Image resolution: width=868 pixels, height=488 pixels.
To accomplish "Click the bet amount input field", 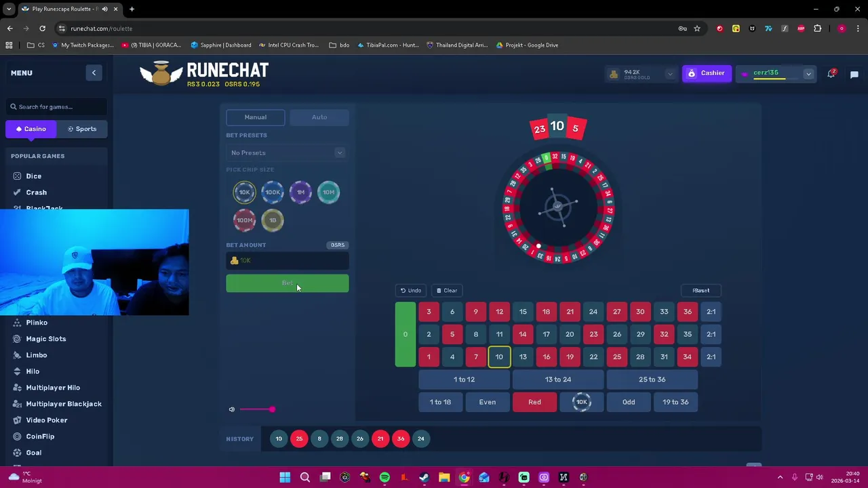I will click(x=288, y=261).
